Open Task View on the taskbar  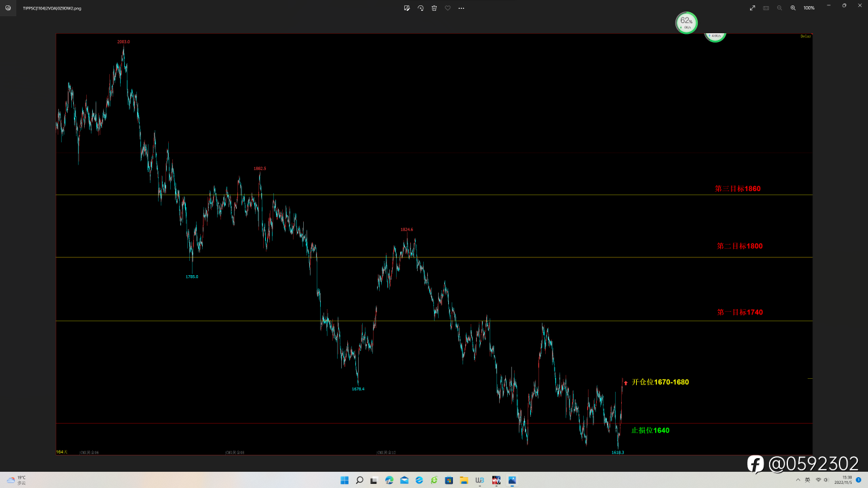[x=374, y=481]
